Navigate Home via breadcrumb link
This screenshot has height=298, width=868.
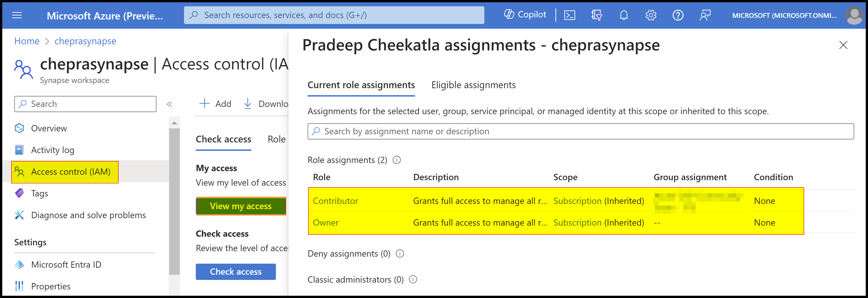pos(27,41)
